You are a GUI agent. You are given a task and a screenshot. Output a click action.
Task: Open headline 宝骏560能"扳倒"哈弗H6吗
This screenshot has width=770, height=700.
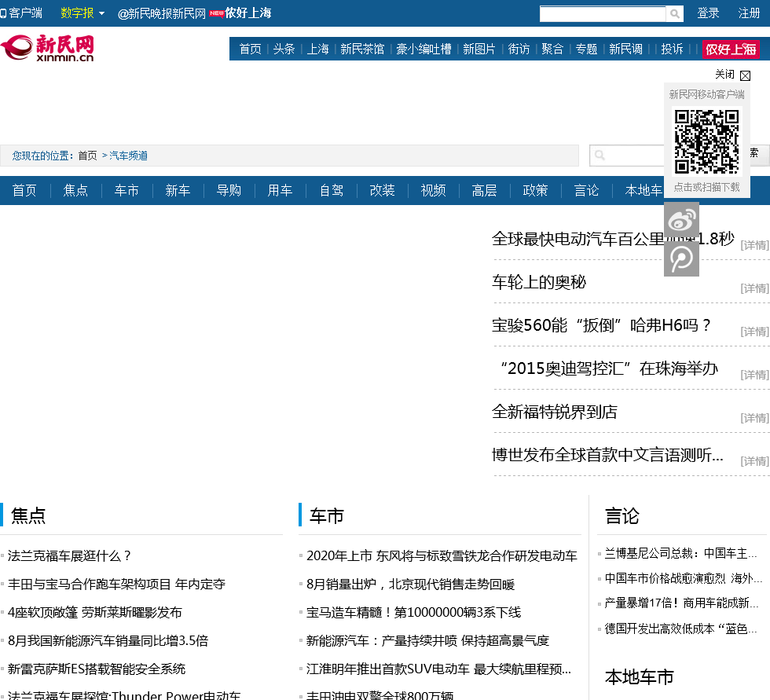tap(601, 325)
